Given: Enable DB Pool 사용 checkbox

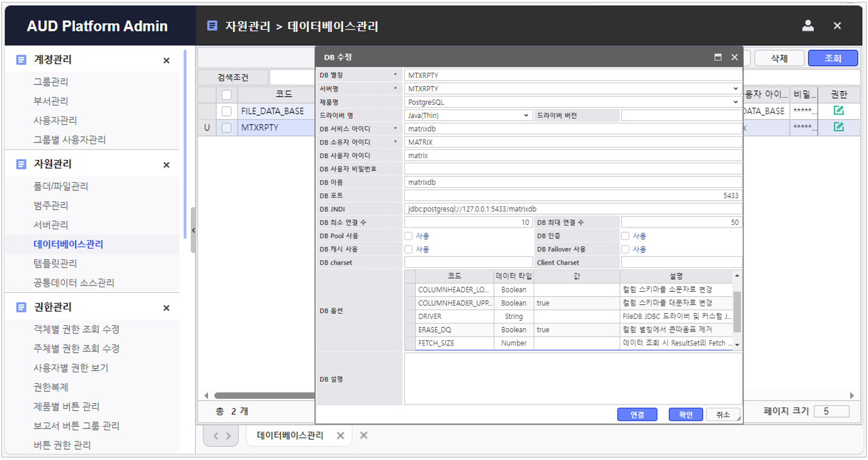Looking at the screenshot, I should (x=408, y=236).
